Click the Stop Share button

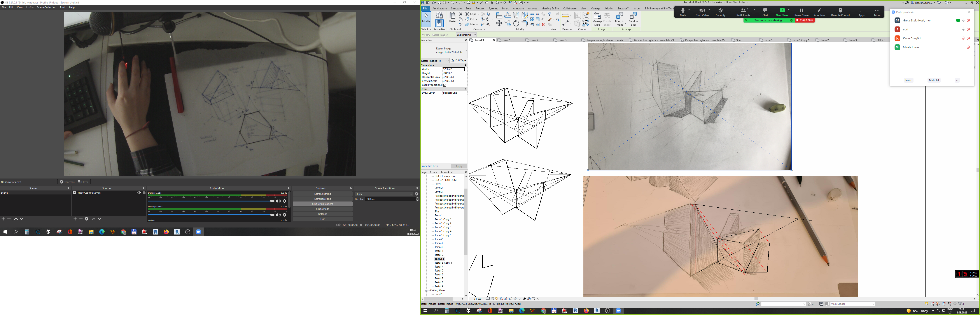click(805, 20)
